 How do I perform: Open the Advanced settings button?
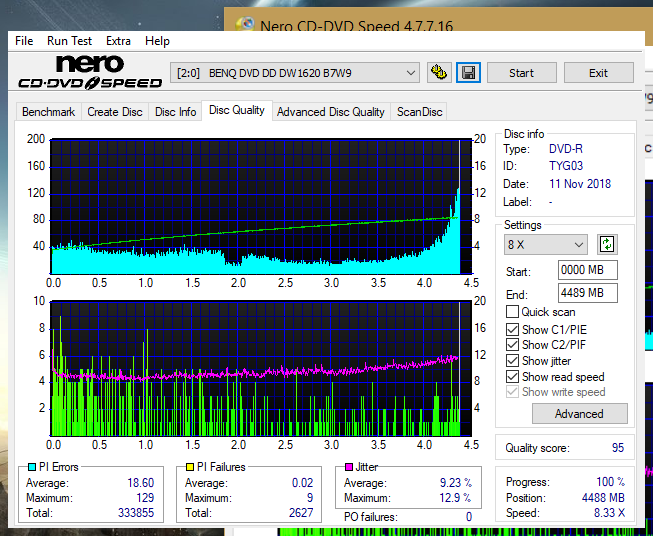coord(579,414)
